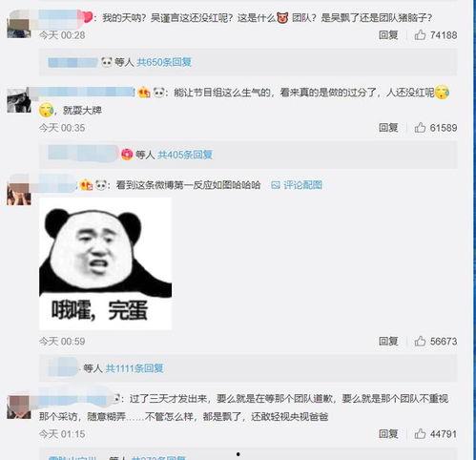476x460 pixels.
Task: Reply to the comment posted 今天 01:15
Action: pyautogui.click(x=388, y=433)
